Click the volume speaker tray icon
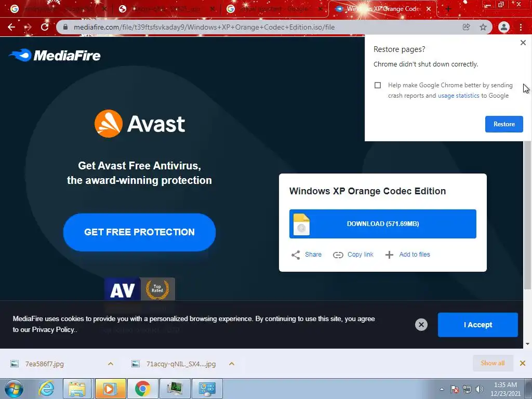This screenshot has height=399, width=532. [479, 389]
